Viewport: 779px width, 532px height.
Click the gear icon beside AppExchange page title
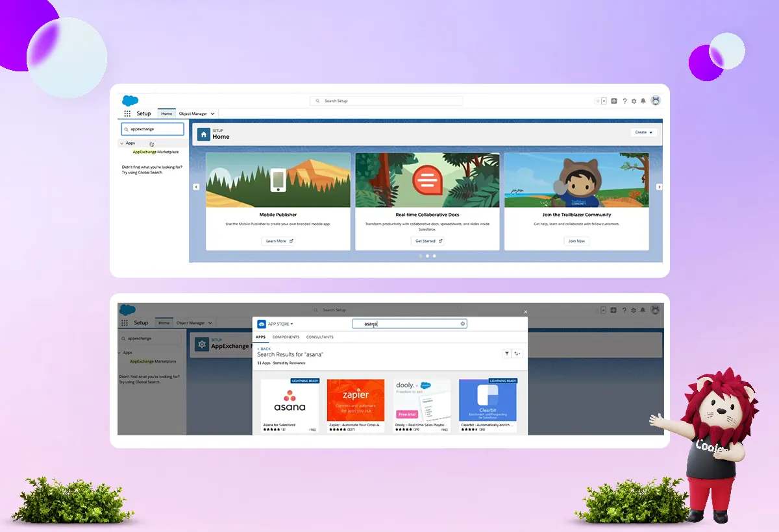tap(201, 344)
